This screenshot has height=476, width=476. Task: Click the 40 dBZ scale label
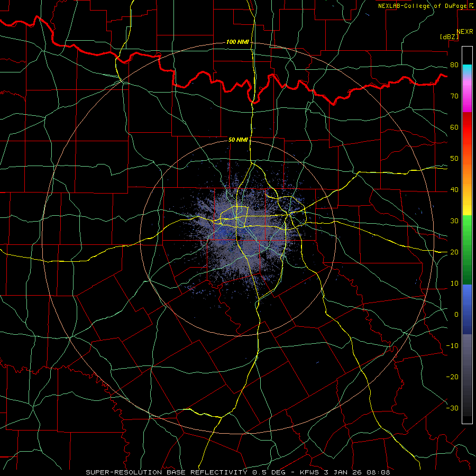[454, 190]
